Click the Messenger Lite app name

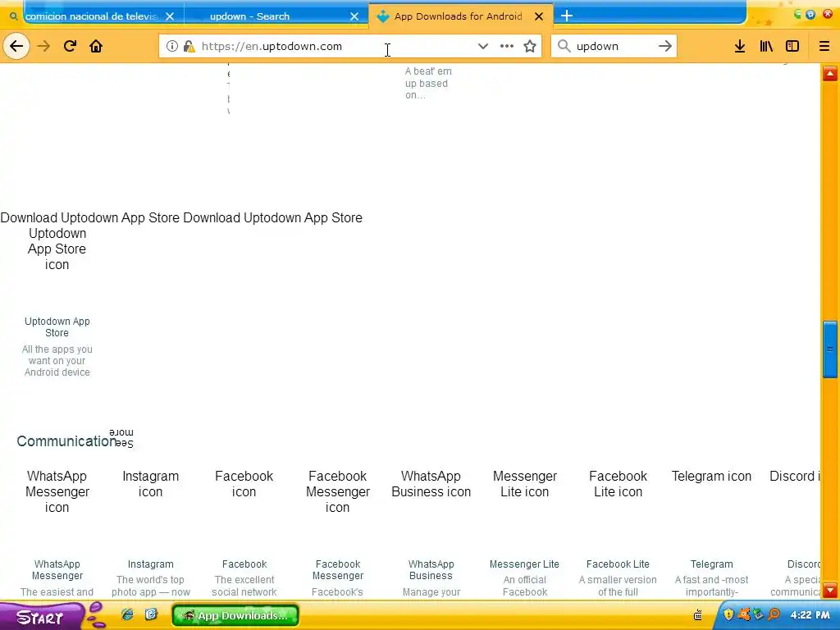click(524, 564)
